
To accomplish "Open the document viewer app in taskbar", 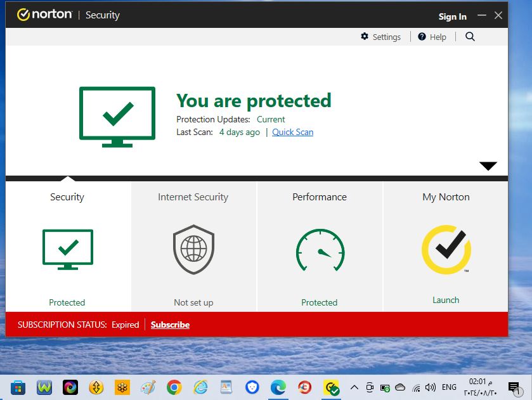I will [x=226, y=387].
